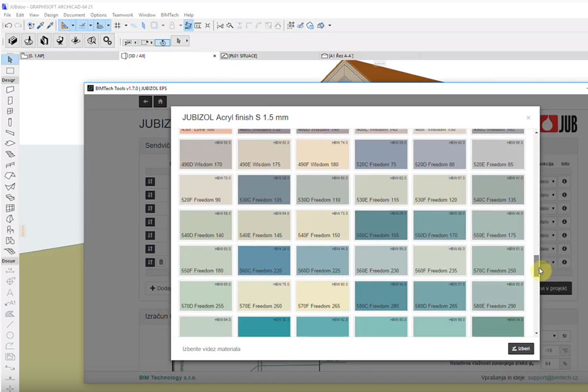Pick up parameters with the eyedropper icon

(41, 25)
